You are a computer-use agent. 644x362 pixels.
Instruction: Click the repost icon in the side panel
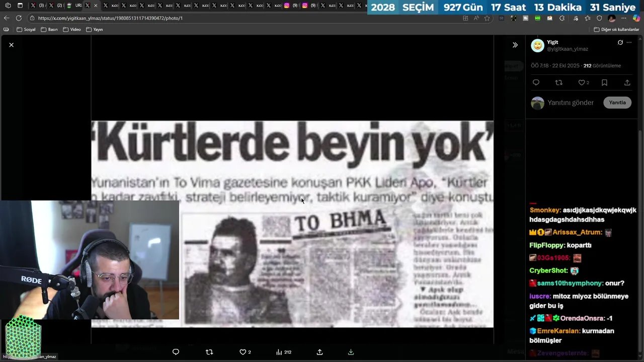click(558, 82)
